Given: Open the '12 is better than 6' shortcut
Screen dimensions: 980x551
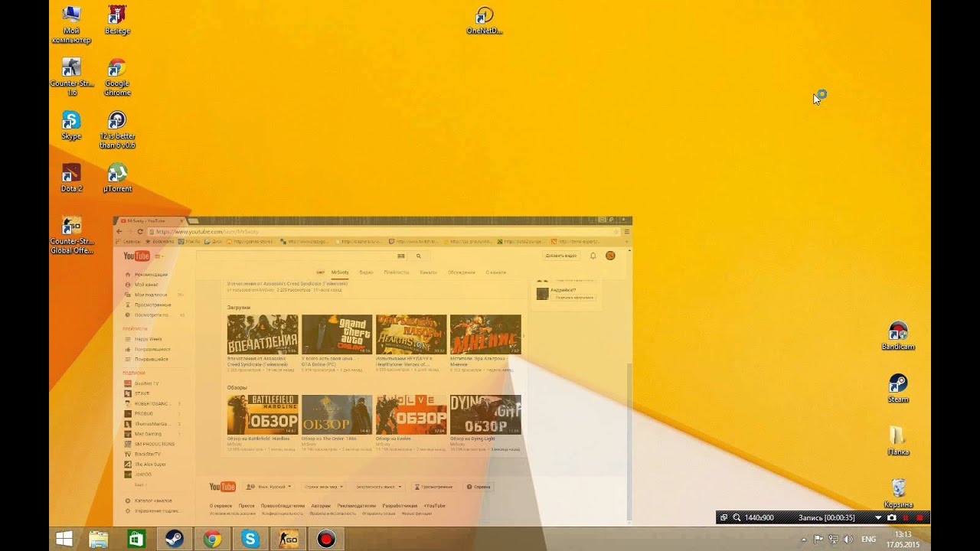Looking at the screenshot, I should (x=117, y=129).
